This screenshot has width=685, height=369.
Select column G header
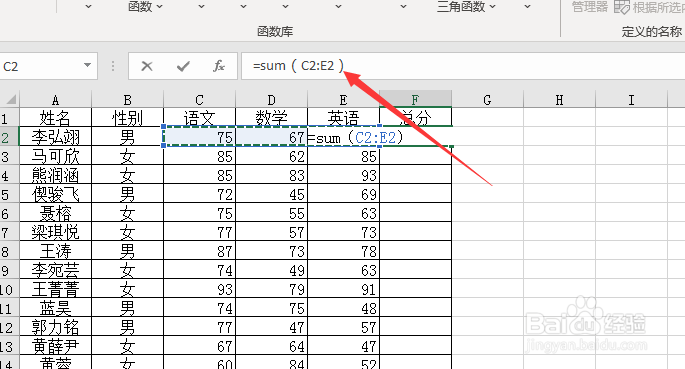(488, 100)
